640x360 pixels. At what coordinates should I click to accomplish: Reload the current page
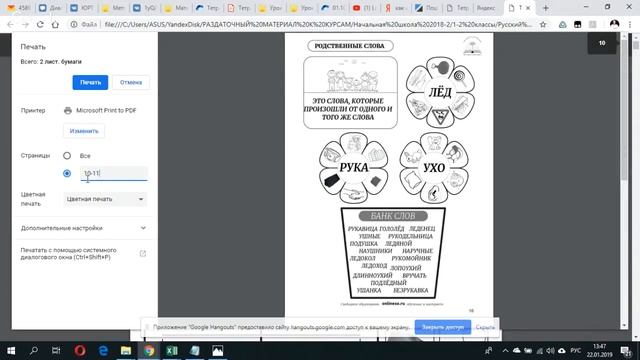[40, 24]
